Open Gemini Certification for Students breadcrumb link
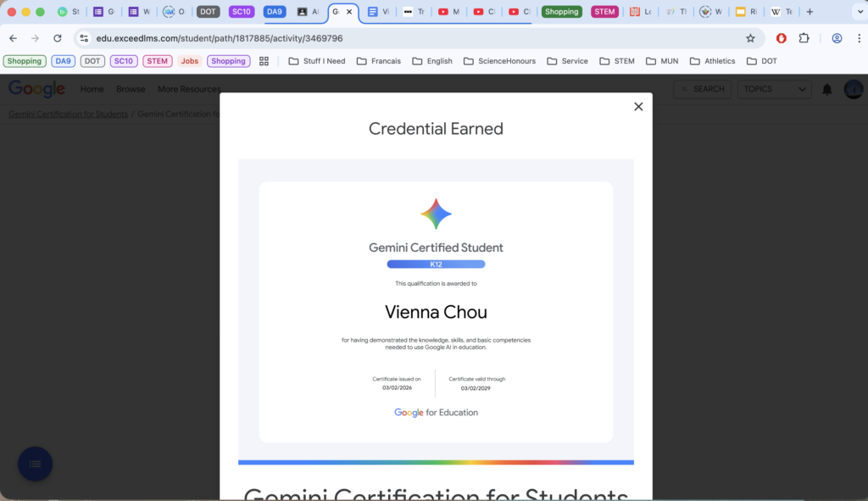 68,114
